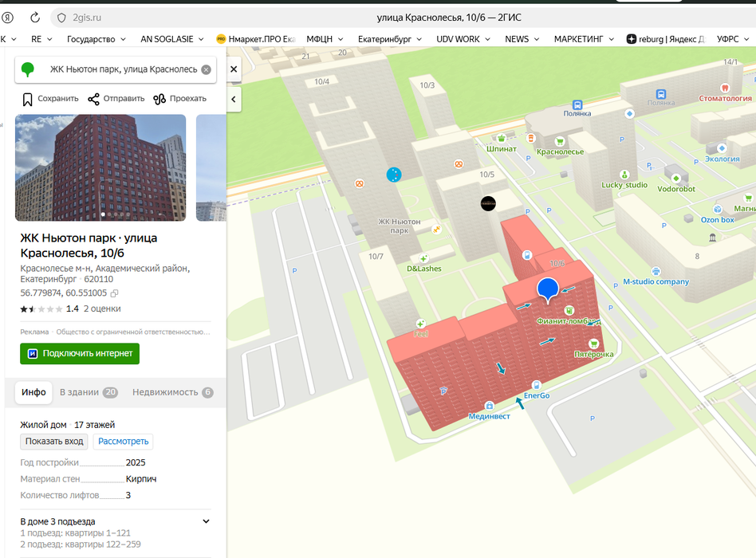The height and width of the screenshot is (558, 756).
Task: Expand the В доме 3 подъезда section
Action: [206, 521]
